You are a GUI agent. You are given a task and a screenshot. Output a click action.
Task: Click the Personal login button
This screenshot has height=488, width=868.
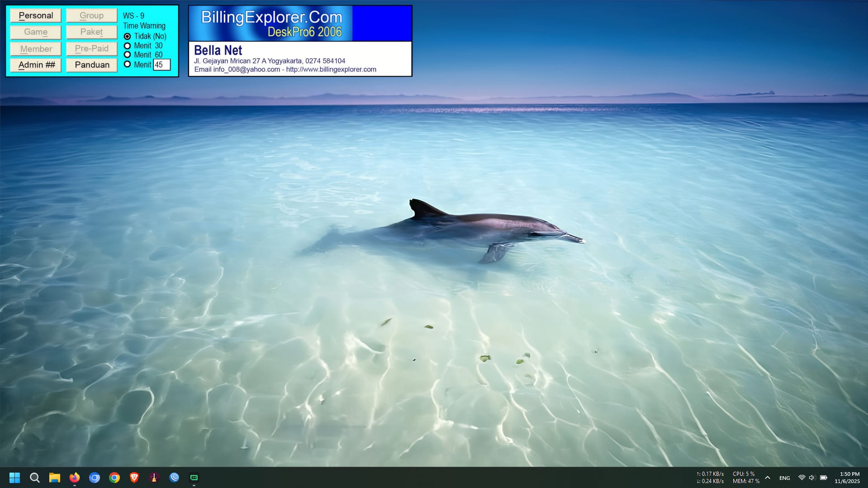point(36,15)
